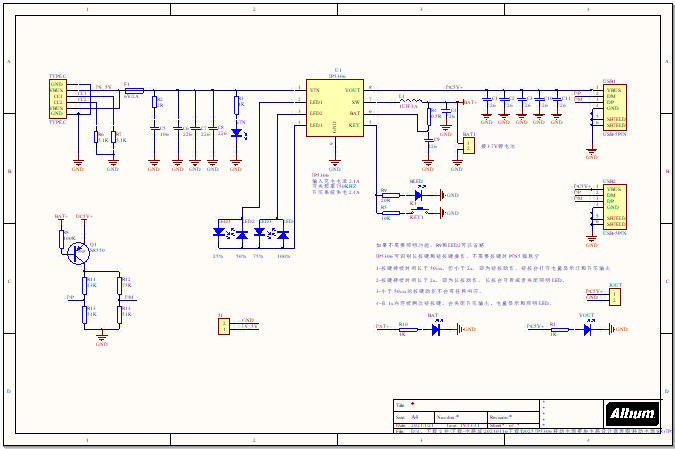Viewport: 675px width, 449px height.
Task: Click the Altium logo in the title block
Action: coord(632,414)
